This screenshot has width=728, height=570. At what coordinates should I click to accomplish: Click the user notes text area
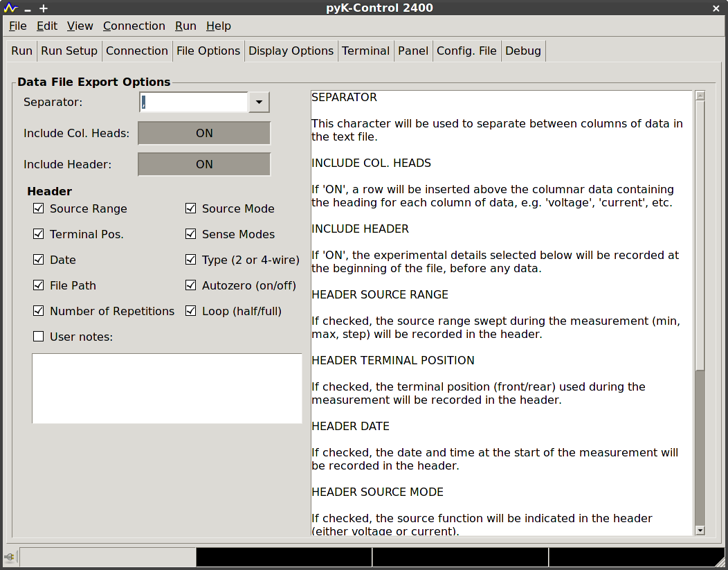[x=167, y=389]
